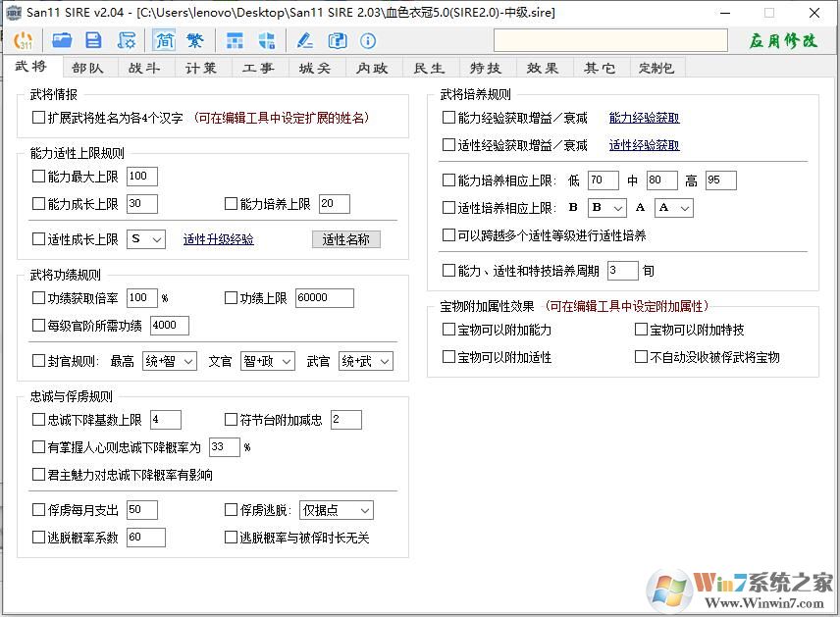Enable 宝物可以附加能力 option

[447, 330]
